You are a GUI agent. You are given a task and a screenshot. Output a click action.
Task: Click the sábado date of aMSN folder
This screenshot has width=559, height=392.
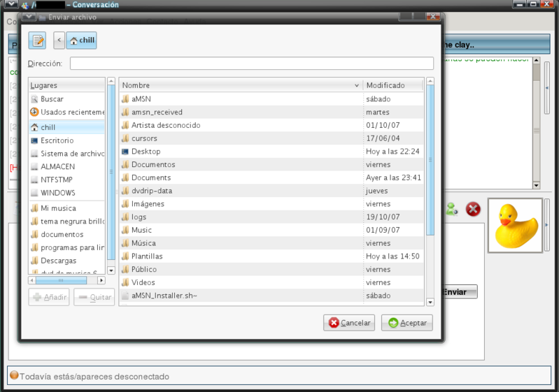(x=378, y=99)
